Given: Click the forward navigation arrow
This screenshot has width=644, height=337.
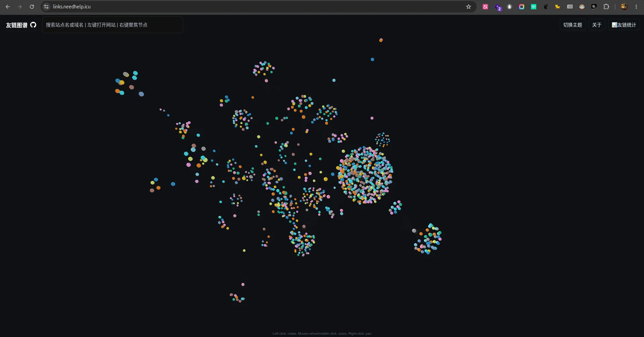Looking at the screenshot, I should pos(20,7).
